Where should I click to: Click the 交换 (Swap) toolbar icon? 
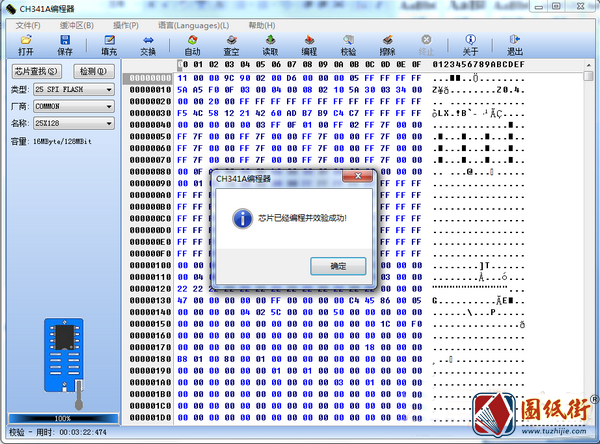pyautogui.click(x=148, y=44)
